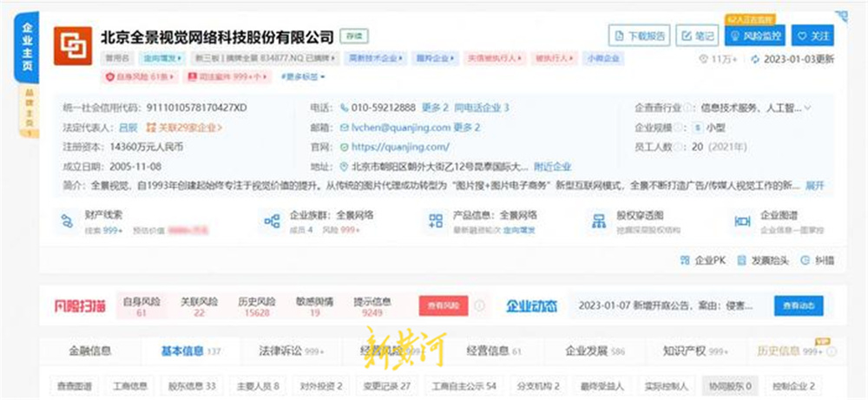Open 附近企业 link
This screenshot has height=400, width=868.
click(552, 167)
